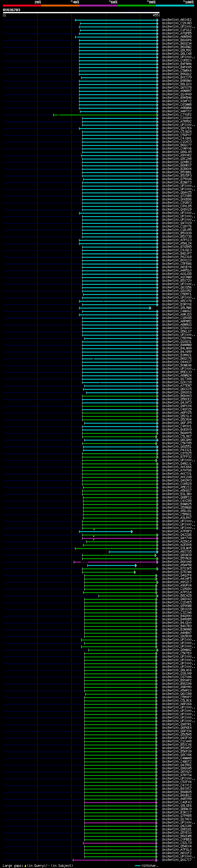Select the UniRef100_Q9UUC6 label
Screen dimensions: 197x868
tap(177, 393)
